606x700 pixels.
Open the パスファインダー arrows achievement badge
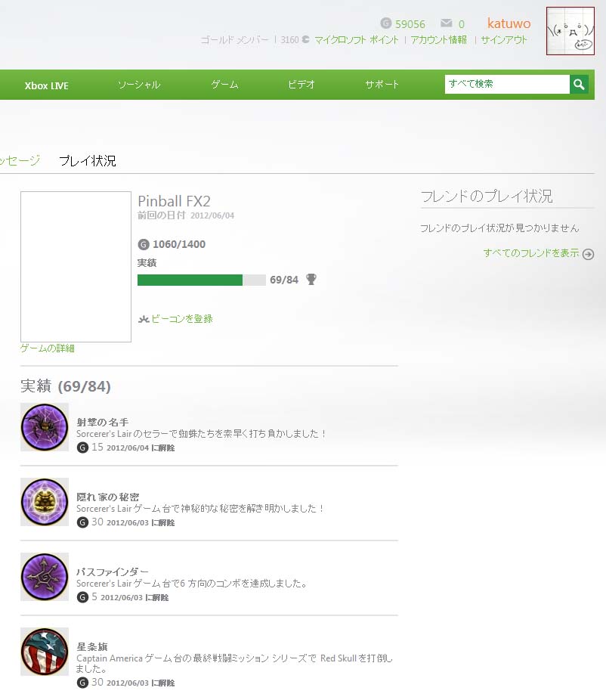[x=45, y=577]
